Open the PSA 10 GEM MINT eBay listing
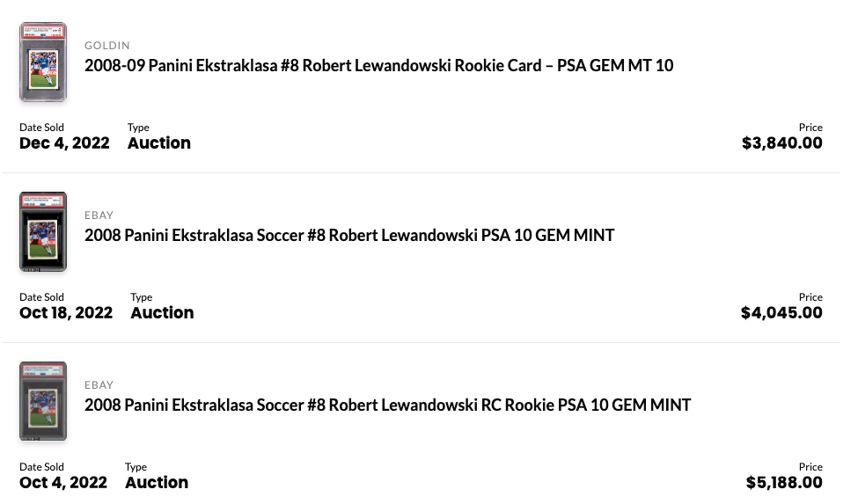This screenshot has width=858, height=504. pos(349,236)
